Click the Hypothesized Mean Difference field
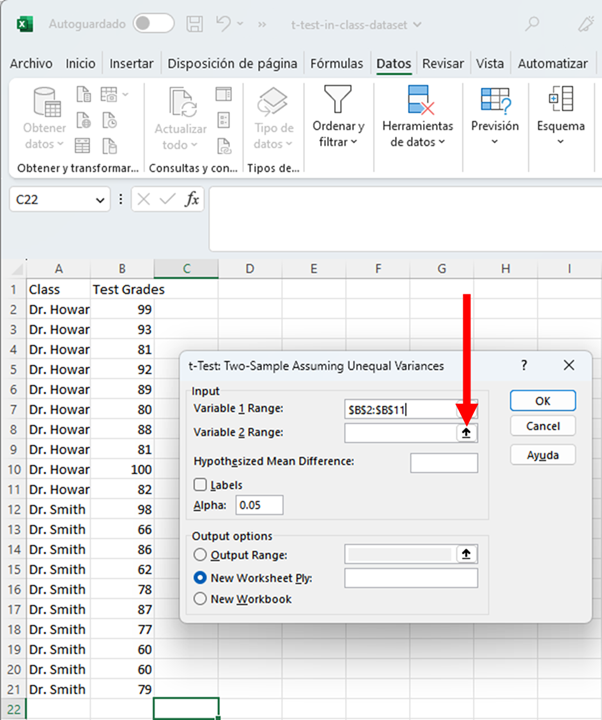Image resolution: width=602 pixels, height=720 pixels. [x=444, y=462]
